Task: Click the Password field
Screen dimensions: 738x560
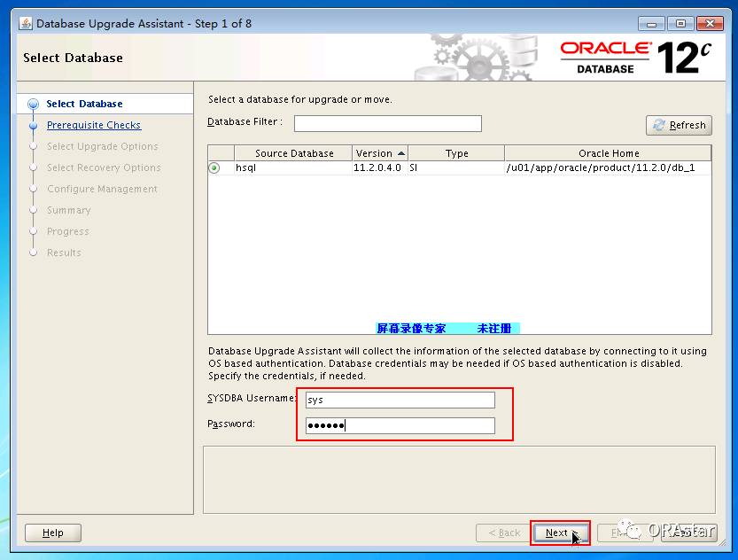Action: [x=400, y=425]
